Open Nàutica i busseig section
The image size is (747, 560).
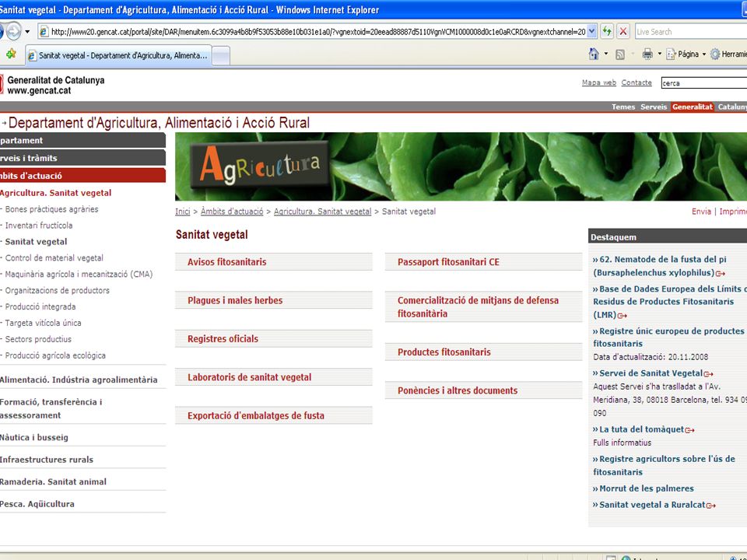(33, 437)
